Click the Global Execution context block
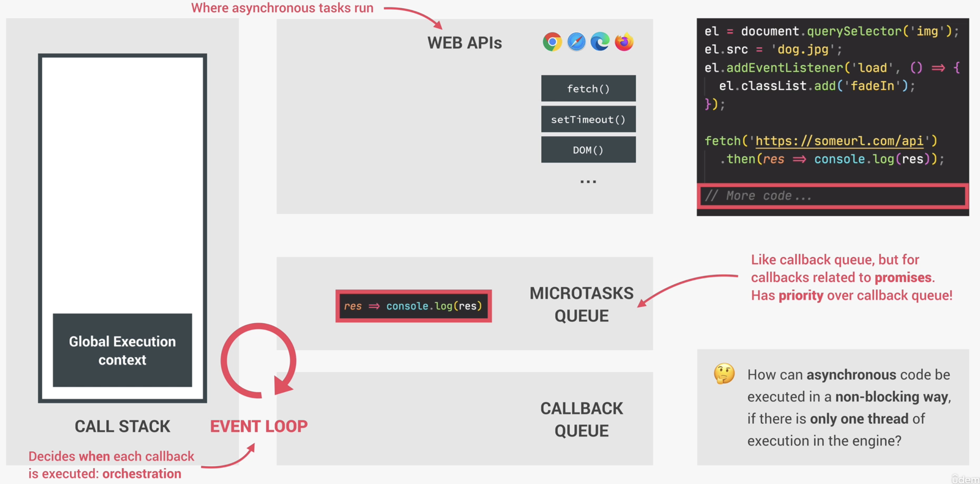 pyautogui.click(x=122, y=350)
